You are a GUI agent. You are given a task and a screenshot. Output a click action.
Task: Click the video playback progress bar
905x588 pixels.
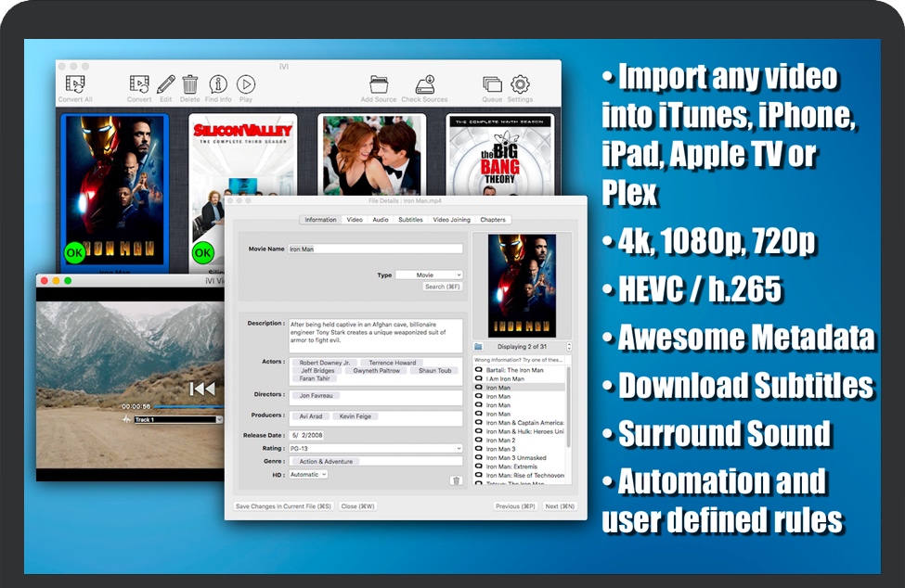(x=186, y=406)
